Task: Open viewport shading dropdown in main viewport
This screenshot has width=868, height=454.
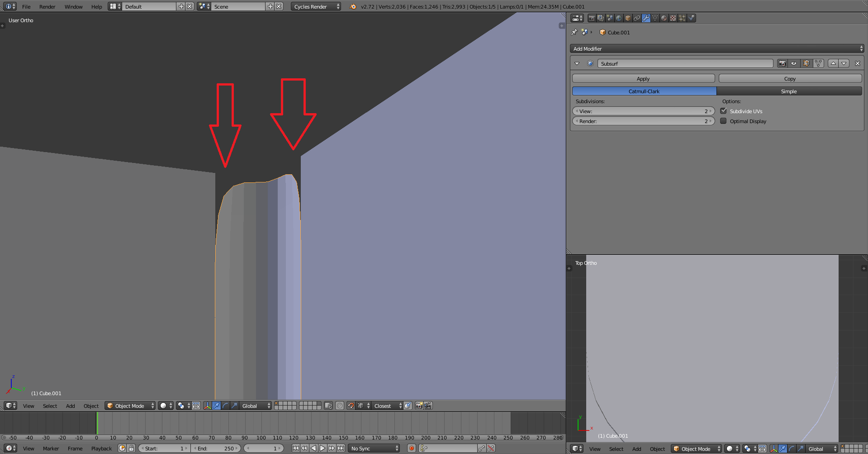Action: [x=166, y=406]
